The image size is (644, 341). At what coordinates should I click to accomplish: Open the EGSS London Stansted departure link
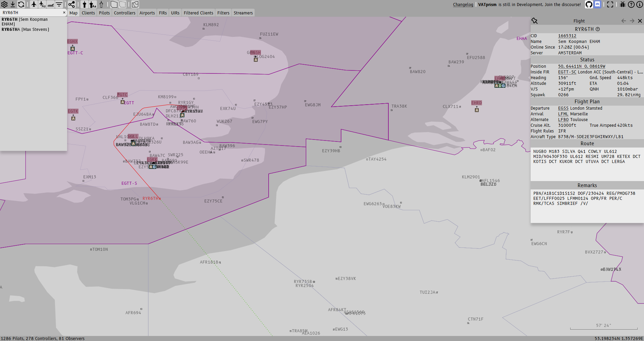(x=563, y=108)
